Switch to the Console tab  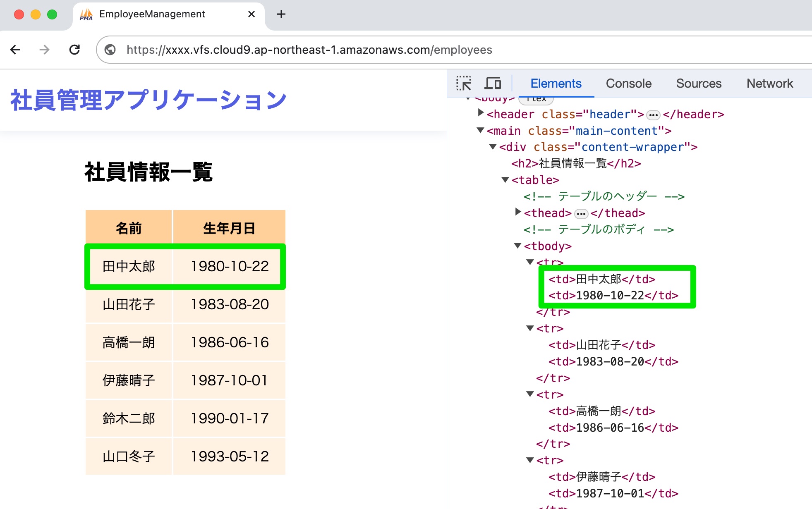pos(628,84)
